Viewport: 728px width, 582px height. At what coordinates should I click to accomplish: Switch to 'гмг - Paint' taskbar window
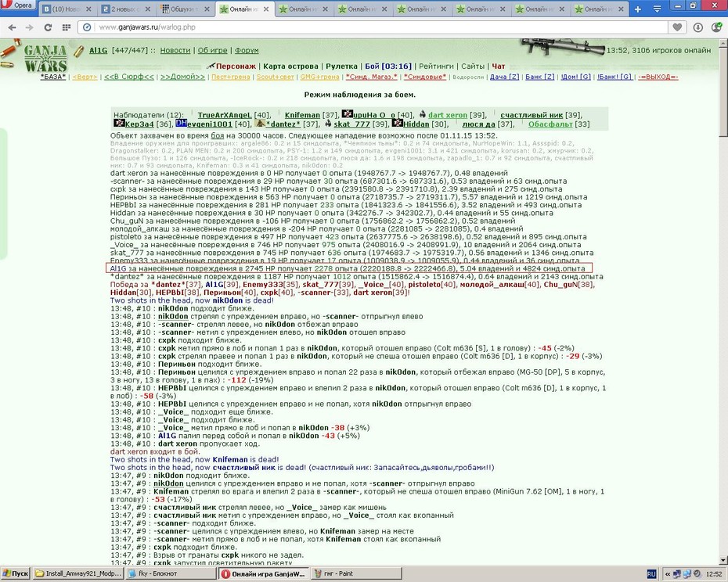point(357,573)
